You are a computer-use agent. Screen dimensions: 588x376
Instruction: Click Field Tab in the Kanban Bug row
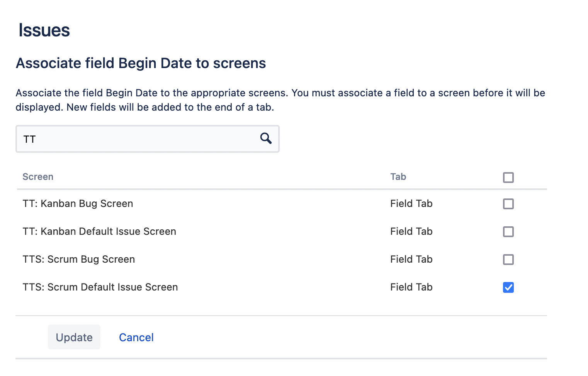click(x=411, y=203)
